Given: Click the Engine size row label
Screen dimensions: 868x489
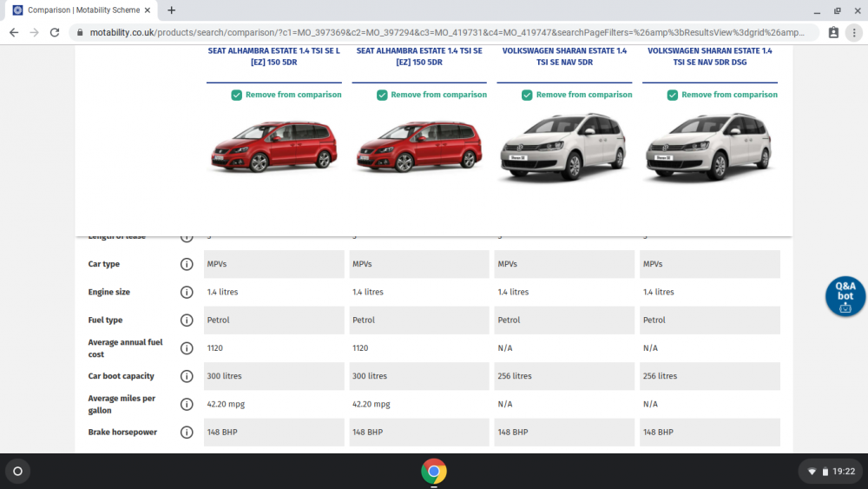Looking at the screenshot, I should pos(109,292).
